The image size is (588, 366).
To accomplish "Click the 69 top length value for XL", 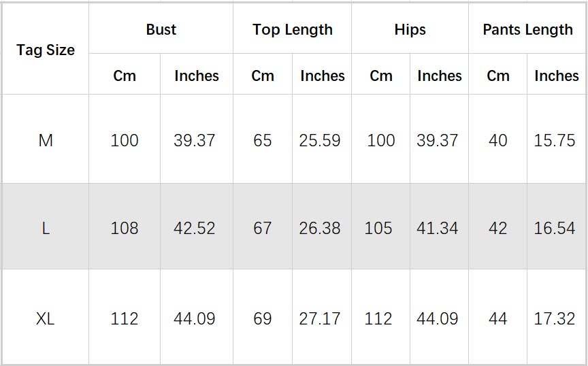I will coord(263,318).
